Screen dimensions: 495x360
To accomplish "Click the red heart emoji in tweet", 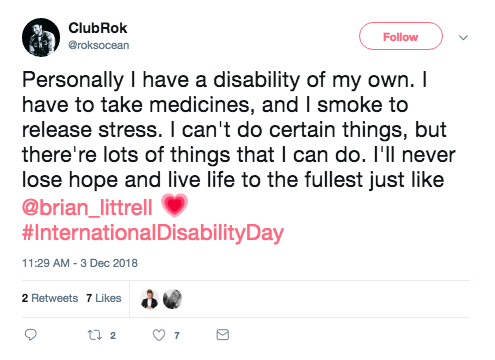I will pyautogui.click(x=175, y=205).
